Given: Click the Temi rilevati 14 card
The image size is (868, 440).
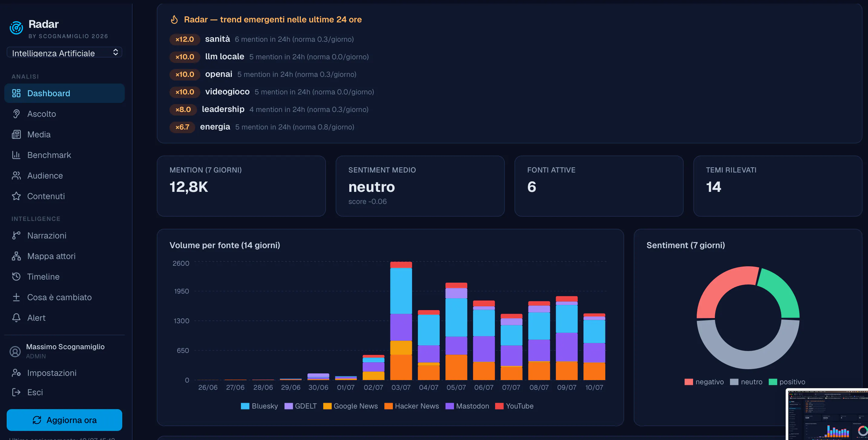Looking at the screenshot, I should point(778,186).
